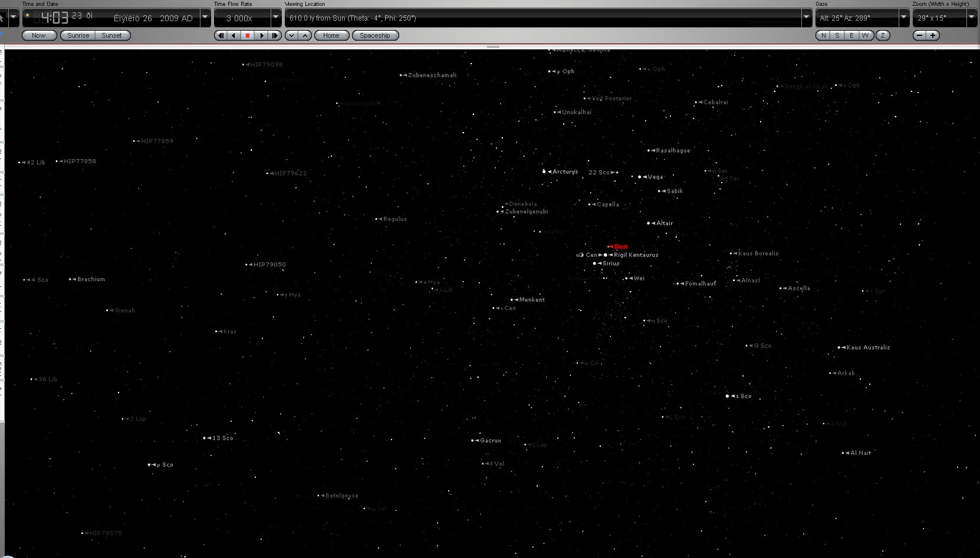Gaze east with E button
The image size is (980, 558).
tap(851, 35)
